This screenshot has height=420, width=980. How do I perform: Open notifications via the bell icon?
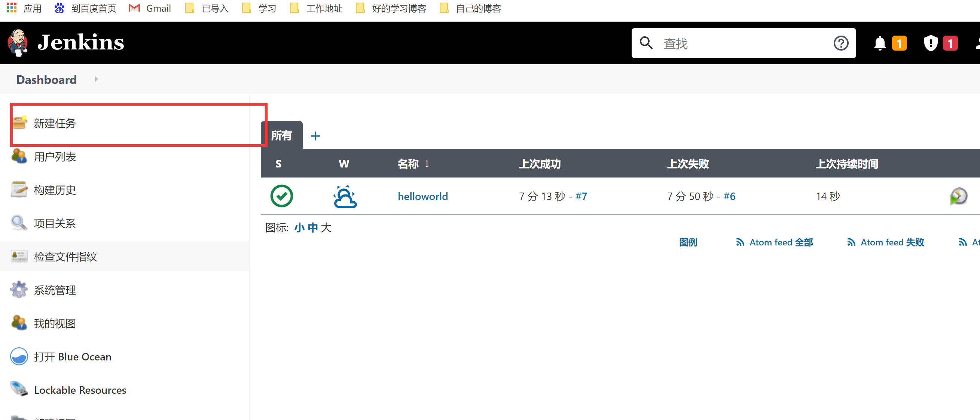click(x=879, y=43)
